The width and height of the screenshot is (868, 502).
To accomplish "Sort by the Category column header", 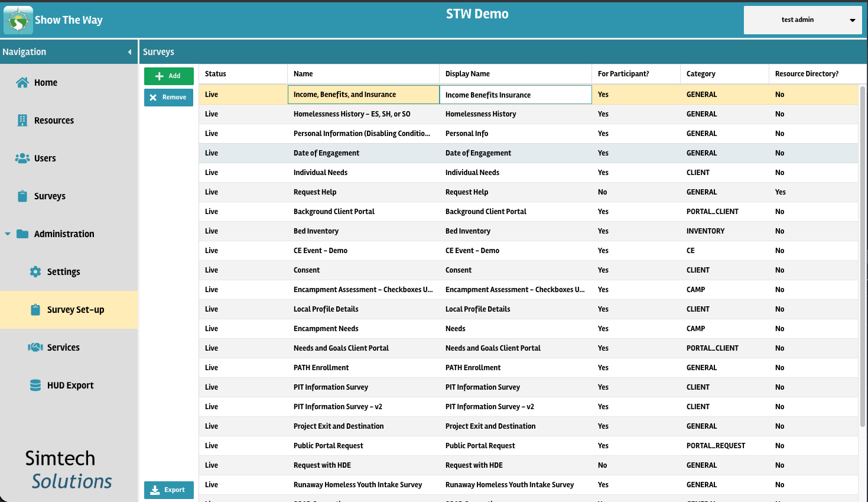I will click(x=701, y=74).
